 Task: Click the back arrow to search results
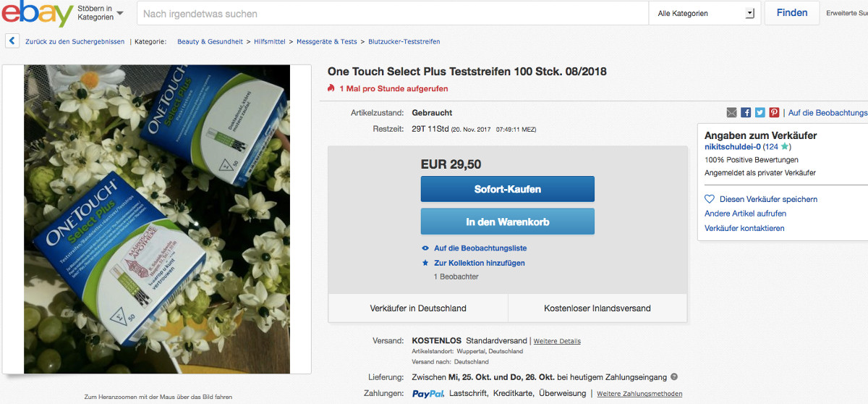tap(12, 41)
